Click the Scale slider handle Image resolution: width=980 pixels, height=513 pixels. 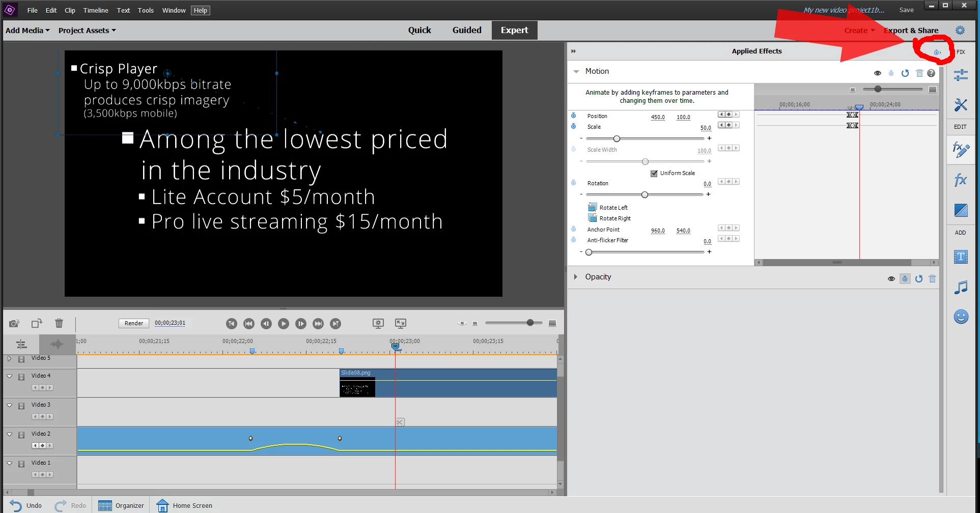tap(617, 138)
